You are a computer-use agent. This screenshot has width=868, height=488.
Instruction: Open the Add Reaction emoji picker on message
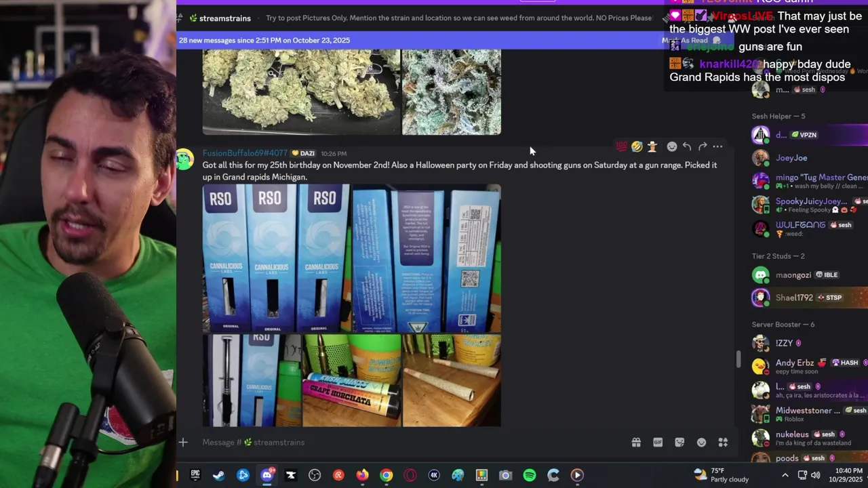671,146
